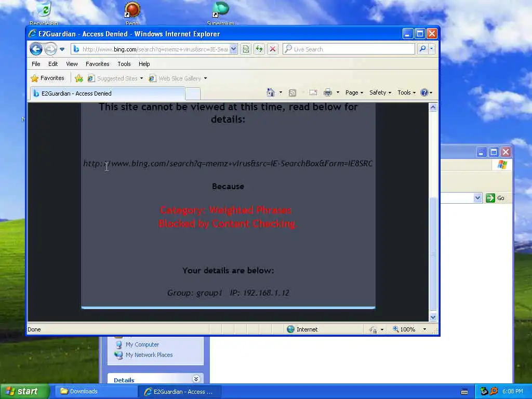
Task: Open Recycle Bin desktop icon
Action: pos(44,13)
